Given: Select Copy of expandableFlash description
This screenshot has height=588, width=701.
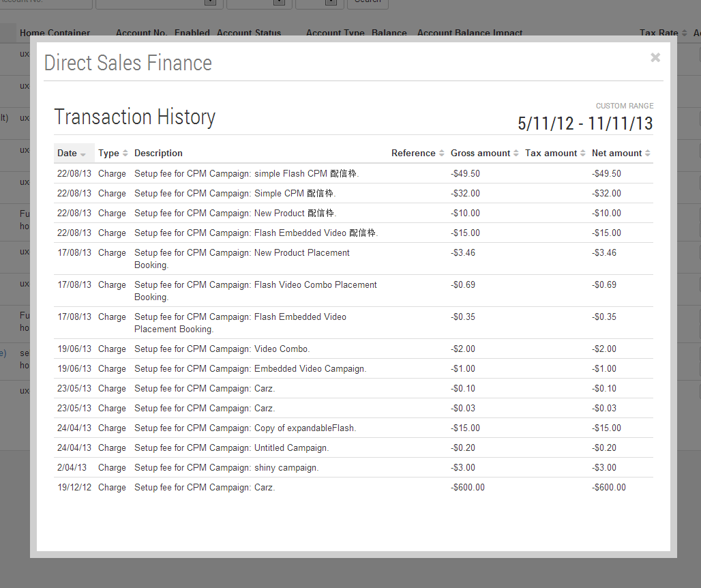Looking at the screenshot, I should click(x=245, y=428).
